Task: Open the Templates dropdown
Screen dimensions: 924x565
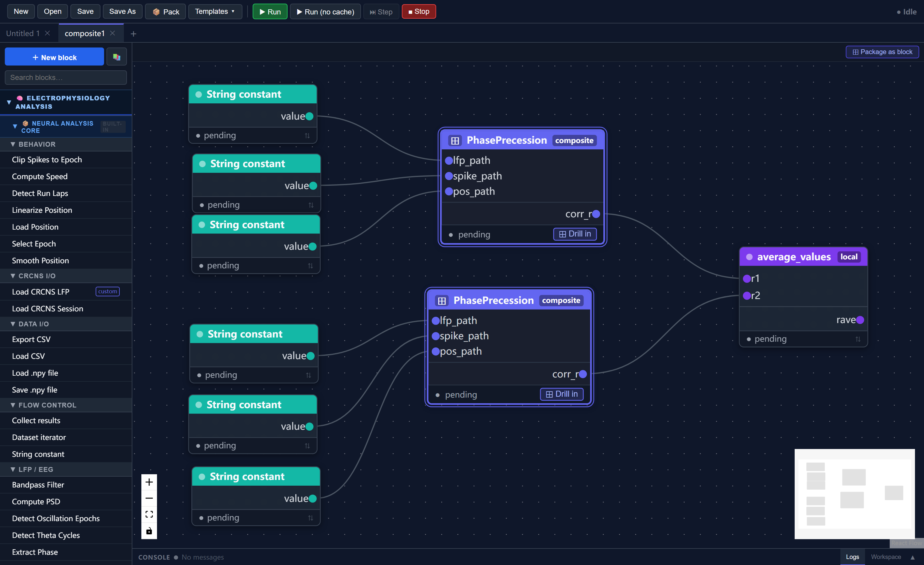Action: click(x=215, y=11)
